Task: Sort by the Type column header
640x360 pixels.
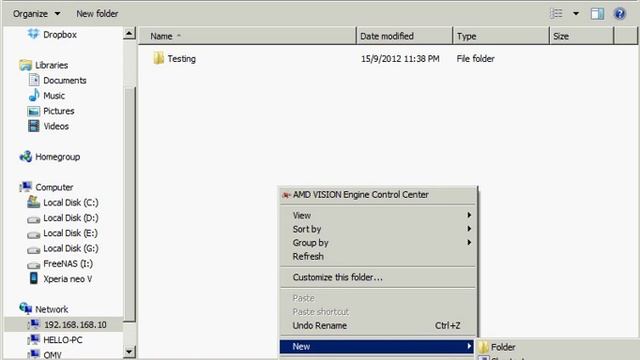Action: 501,36
